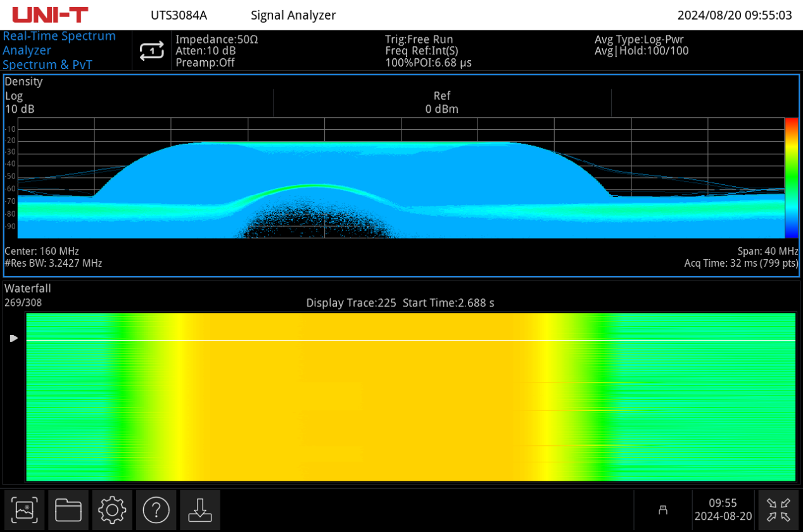Click the network status icon
This screenshot has height=532, width=803.
pyautogui.click(x=663, y=509)
